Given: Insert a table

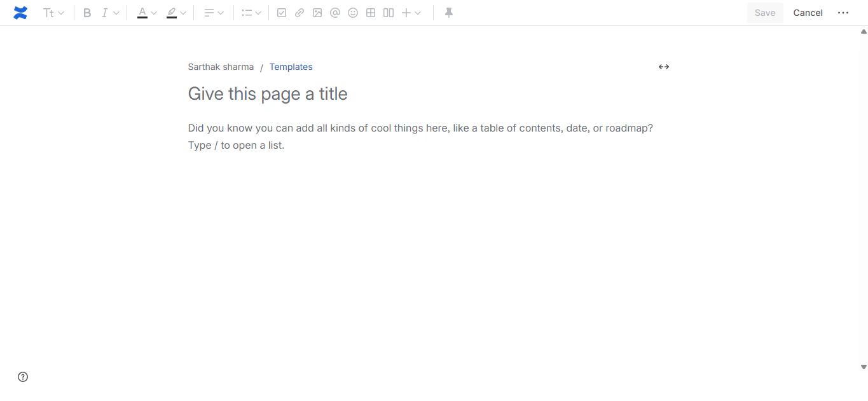Looking at the screenshot, I should pos(370,12).
